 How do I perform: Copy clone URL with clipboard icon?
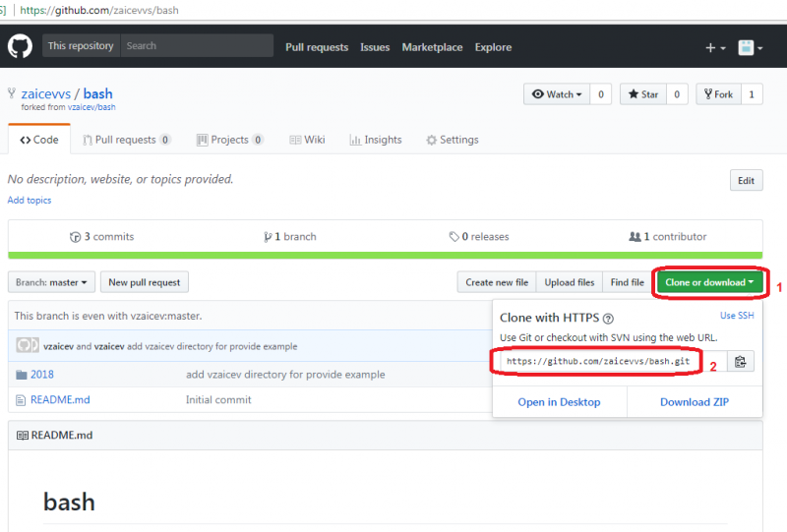pos(741,361)
